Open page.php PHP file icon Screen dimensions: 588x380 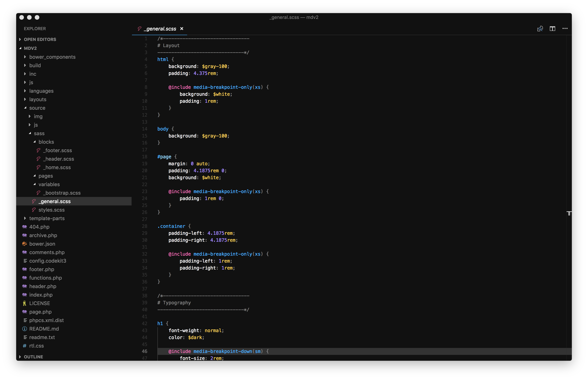click(x=24, y=312)
